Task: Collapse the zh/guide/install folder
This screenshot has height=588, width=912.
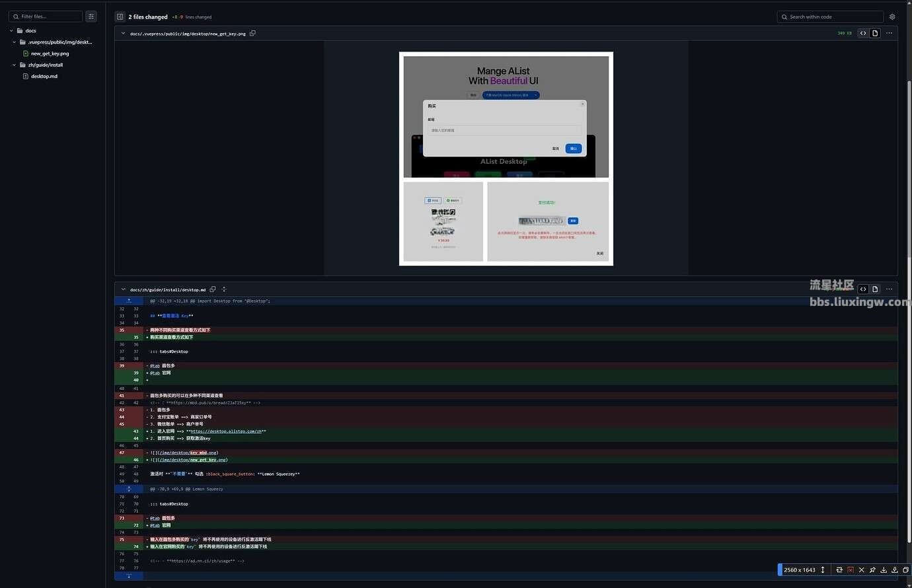Action: (15, 65)
